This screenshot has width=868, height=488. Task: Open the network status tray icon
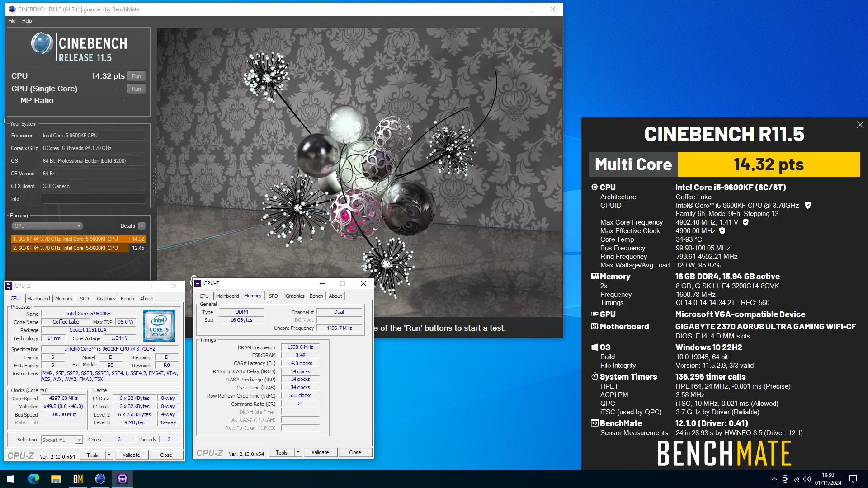797,479
